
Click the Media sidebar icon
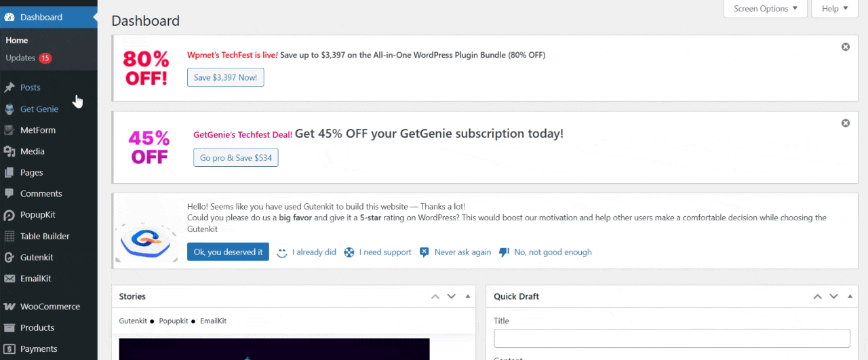[x=9, y=151]
